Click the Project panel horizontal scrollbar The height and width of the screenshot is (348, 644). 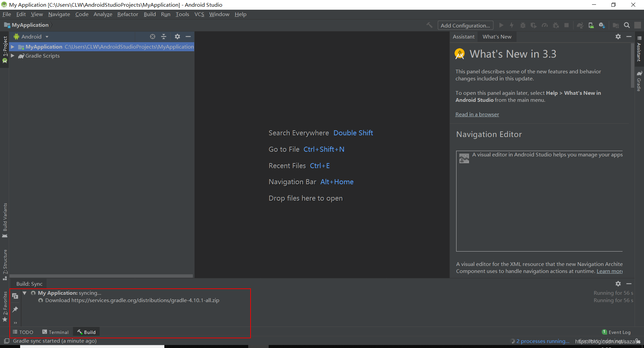pyautogui.click(x=101, y=276)
